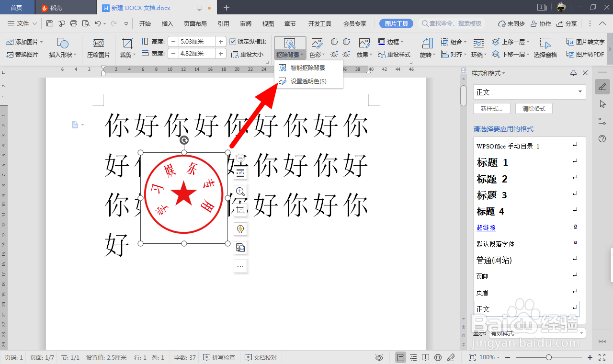Image resolution: width=613 pixels, height=364 pixels.
Task: Select Smart Remove Background (智能抠除背景)
Action: point(308,68)
